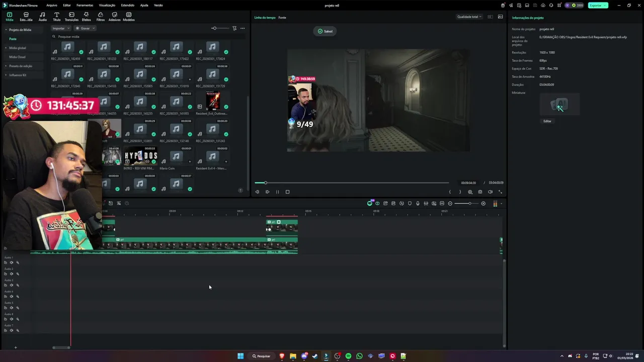This screenshot has height=362, width=644.
Task: Open the Filtros tab
Action: coord(100,17)
